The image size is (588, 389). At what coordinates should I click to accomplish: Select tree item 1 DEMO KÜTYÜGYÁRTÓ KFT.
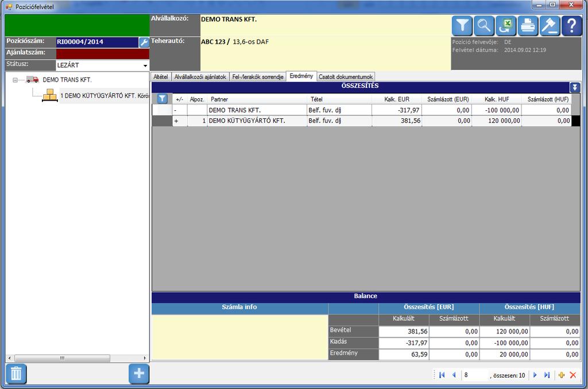pos(105,95)
